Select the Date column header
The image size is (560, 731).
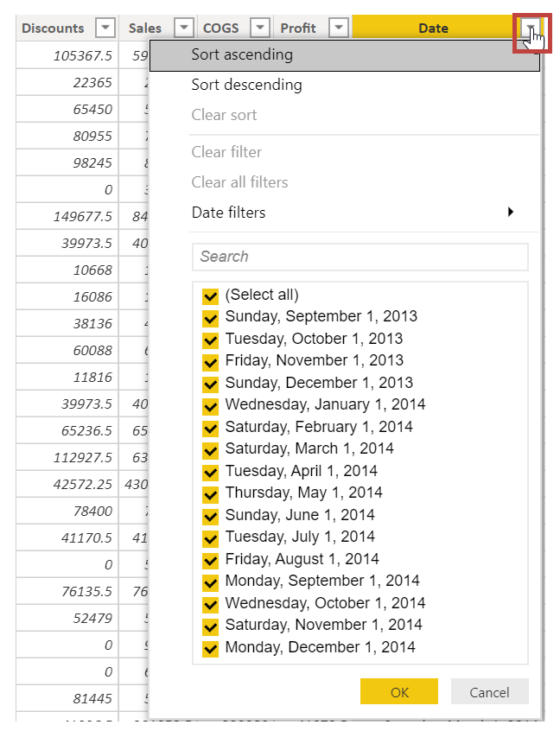point(433,28)
